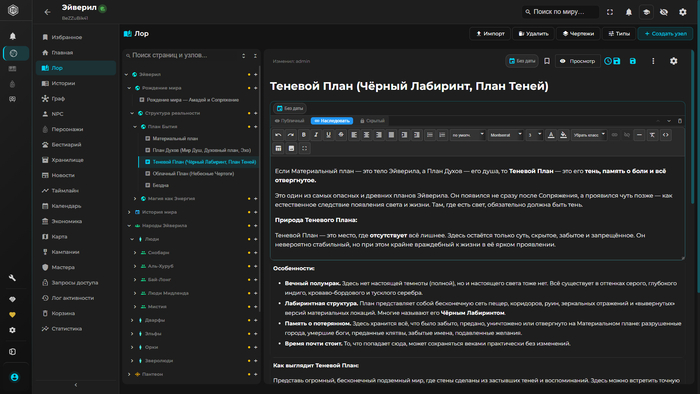This screenshot has height=394, width=700.
Task: Clear formatting using the toolbar icon
Action: click(652, 135)
